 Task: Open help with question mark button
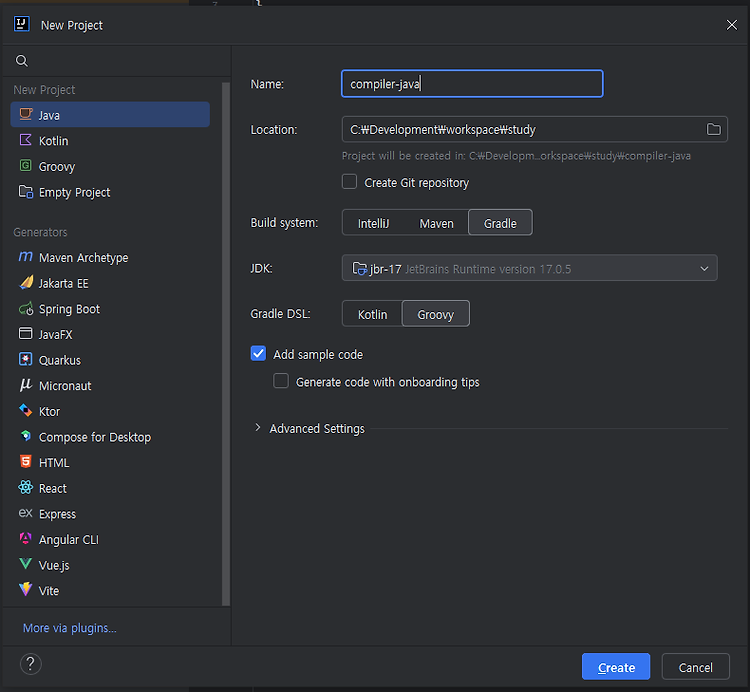[31, 664]
